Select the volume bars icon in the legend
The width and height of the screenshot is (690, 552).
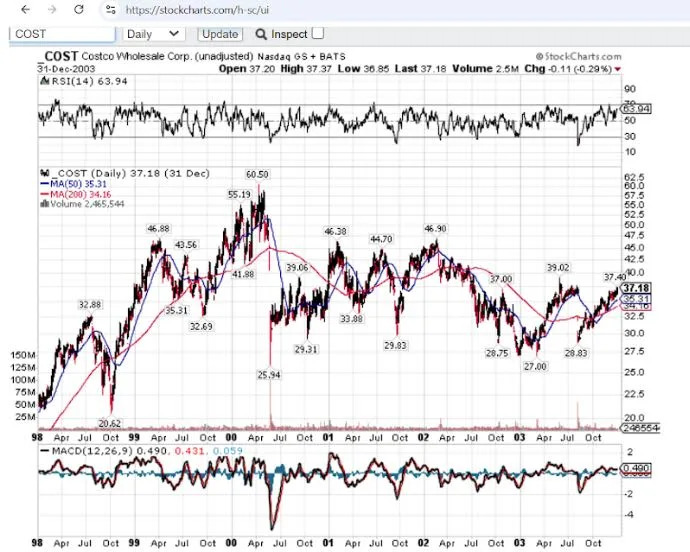[44, 204]
